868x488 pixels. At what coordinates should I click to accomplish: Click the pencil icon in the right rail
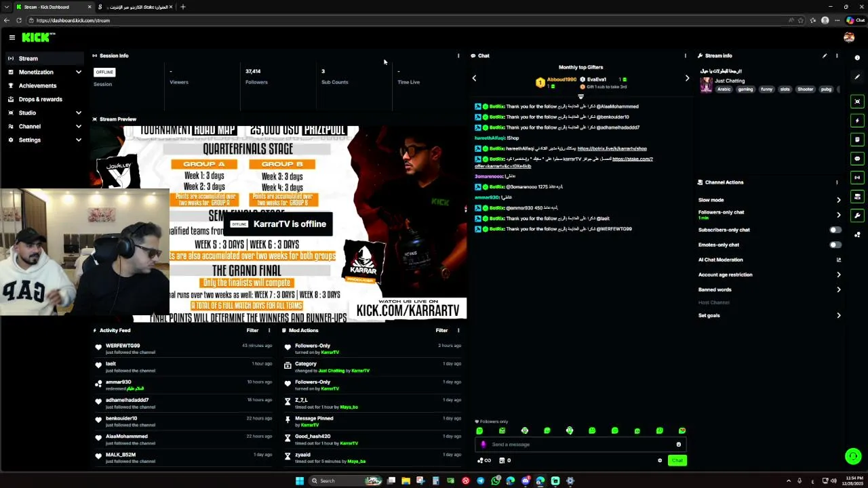[x=857, y=77]
